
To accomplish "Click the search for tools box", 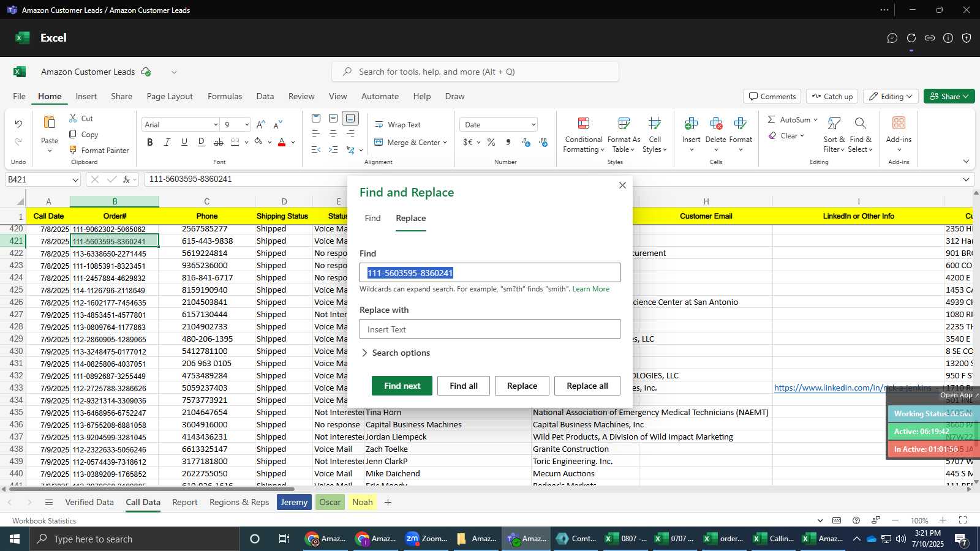I will 475,72.
